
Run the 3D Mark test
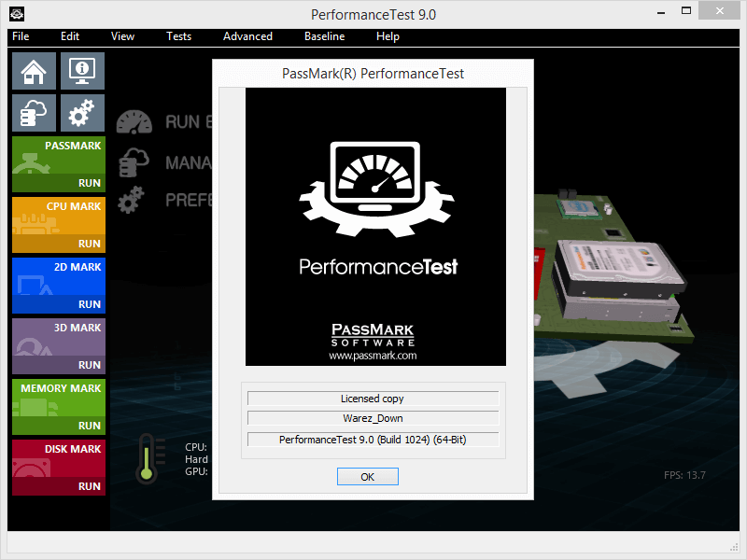tap(89, 365)
